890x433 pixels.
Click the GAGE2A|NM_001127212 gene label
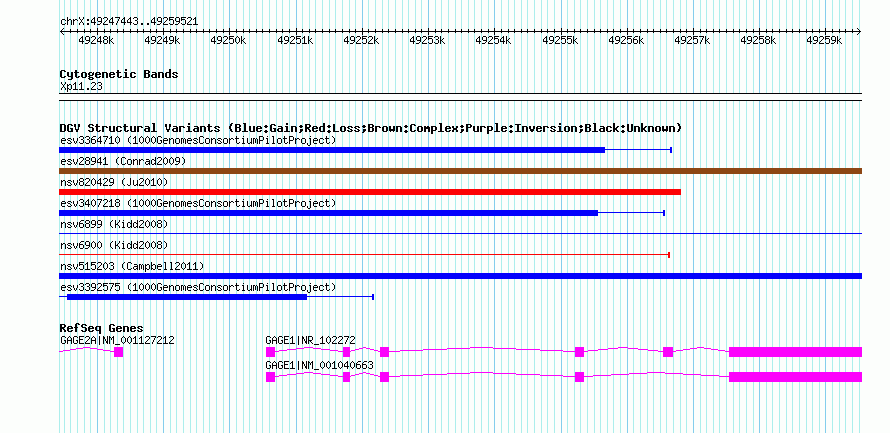[117, 340]
